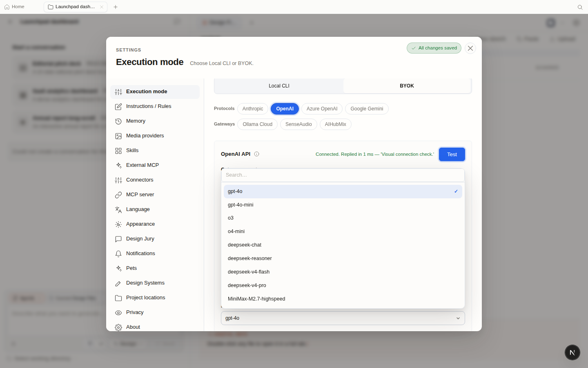The image size is (588, 368).
Task: Click the Privacy eye icon
Action: (x=118, y=313)
